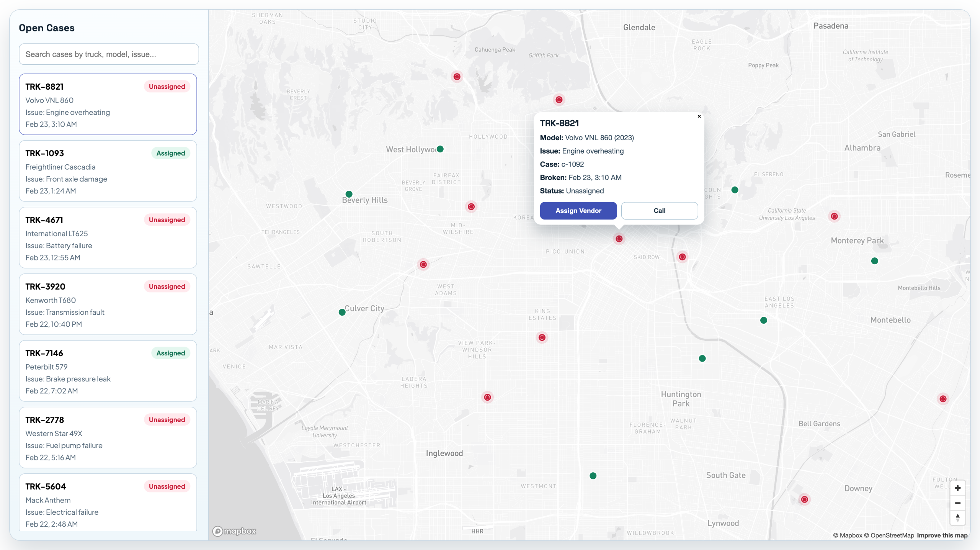The image size is (980, 550).
Task: Open TRK-3920 Kenworth T680 case
Action: (108, 304)
